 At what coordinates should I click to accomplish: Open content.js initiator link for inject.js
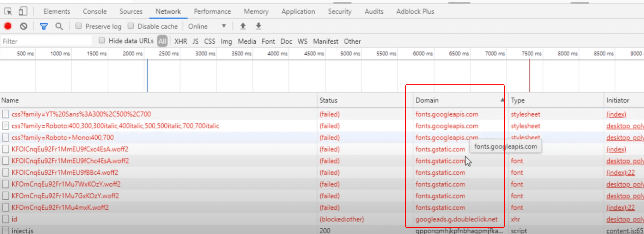(625, 230)
